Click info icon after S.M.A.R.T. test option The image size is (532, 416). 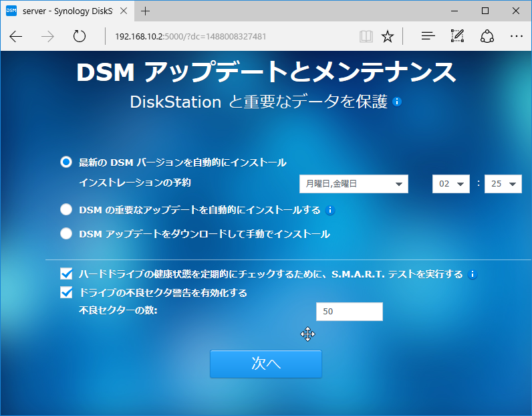coord(473,274)
